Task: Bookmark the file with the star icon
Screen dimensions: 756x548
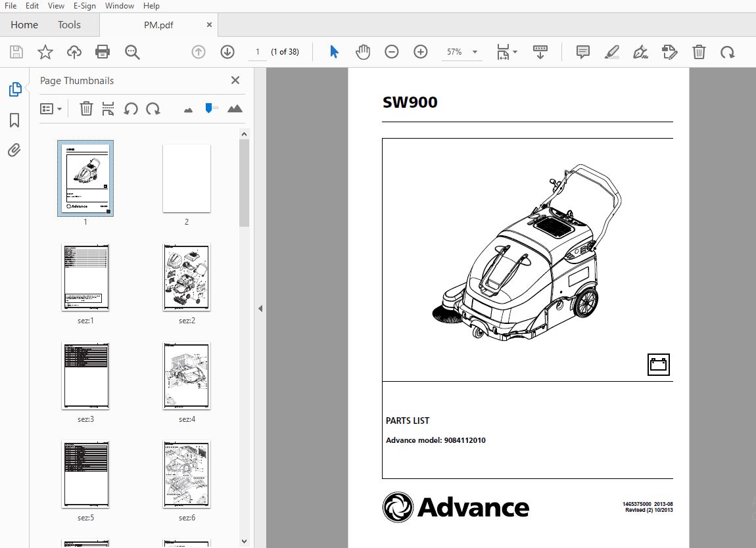Action: coord(45,51)
